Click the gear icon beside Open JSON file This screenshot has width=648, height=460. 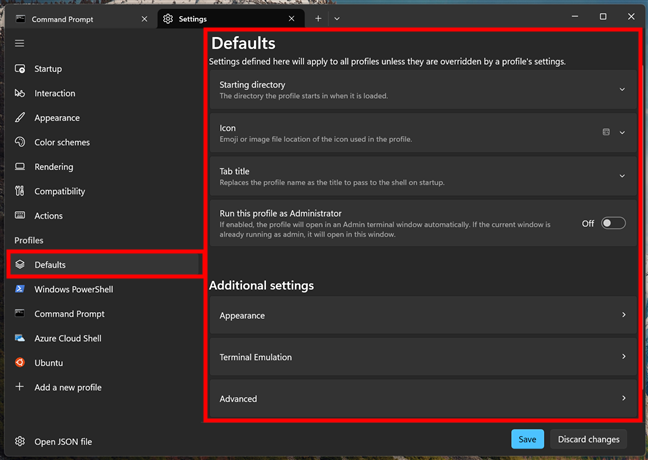20,441
